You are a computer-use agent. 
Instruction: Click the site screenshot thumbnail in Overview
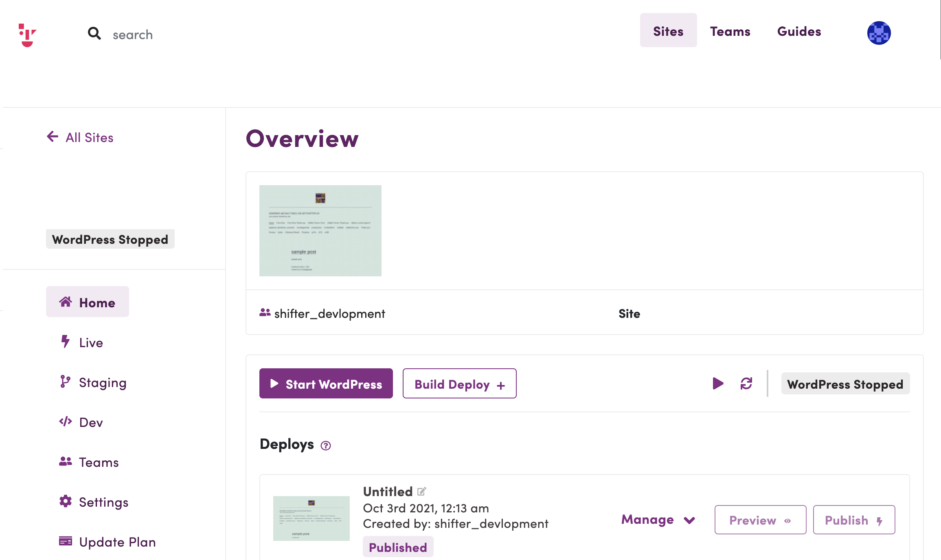[320, 231]
